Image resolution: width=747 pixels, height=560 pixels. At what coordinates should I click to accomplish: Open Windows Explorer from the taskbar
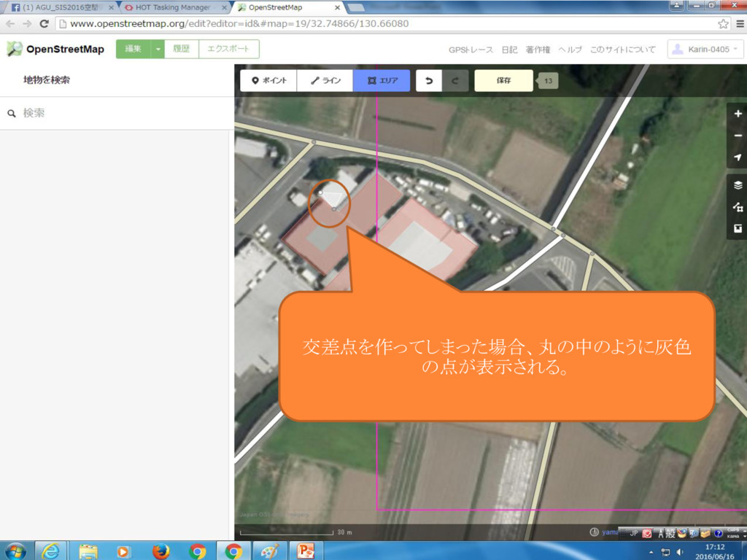[x=88, y=551]
